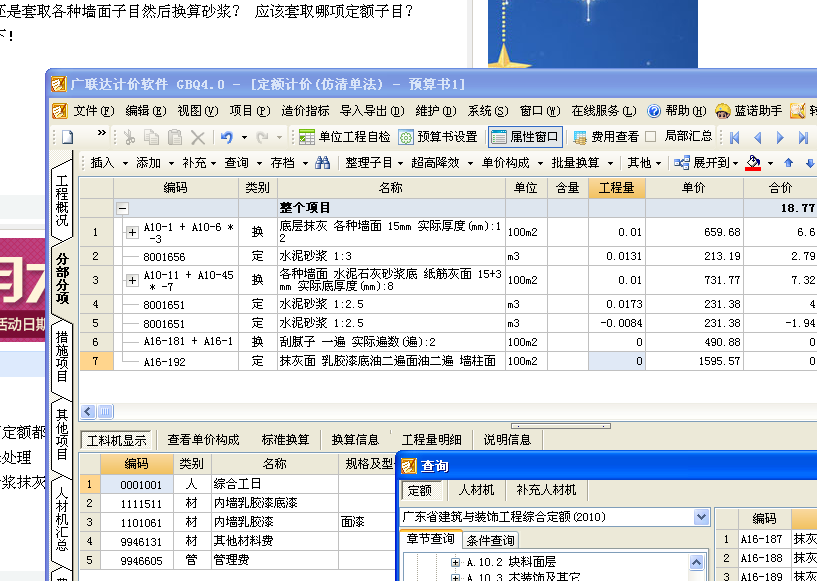Open 预算书设置 settings
The height and width of the screenshot is (581, 817).
438,137
